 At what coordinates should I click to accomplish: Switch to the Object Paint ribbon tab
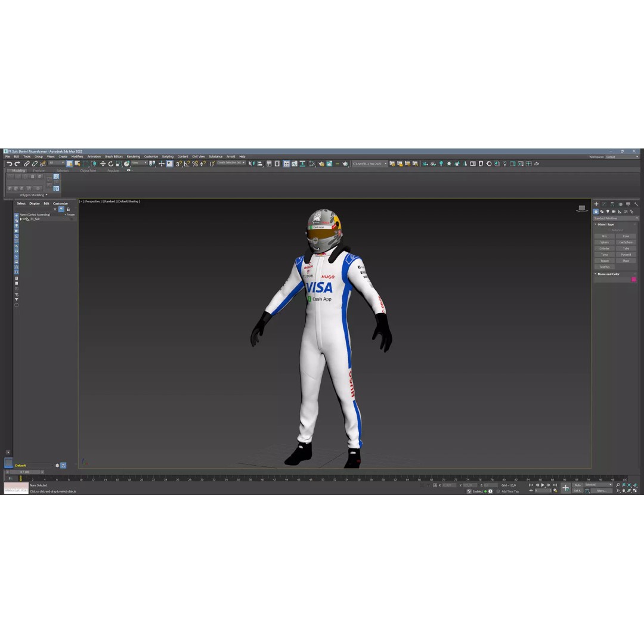(x=88, y=171)
